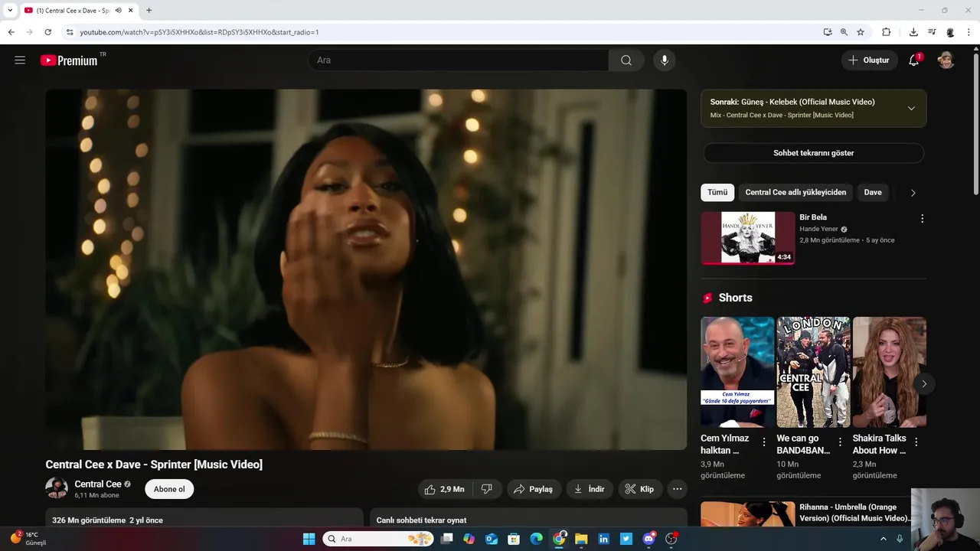Open options for Shakira Talks short

(x=916, y=442)
